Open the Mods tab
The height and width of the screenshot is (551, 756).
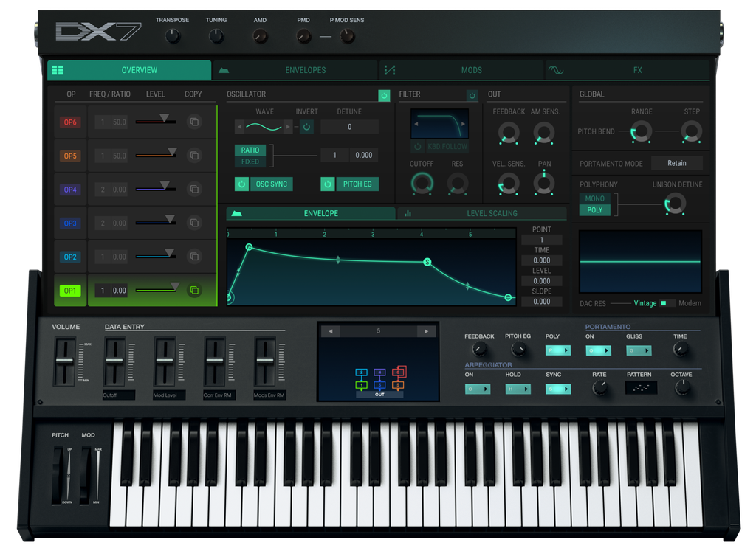pos(461,70)
